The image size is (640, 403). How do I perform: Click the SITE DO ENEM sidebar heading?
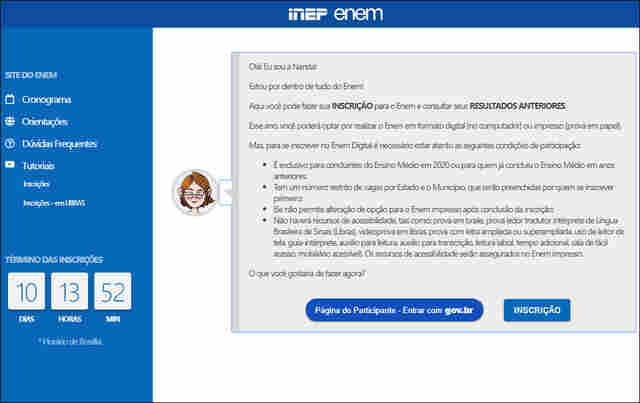coord(31,75)
